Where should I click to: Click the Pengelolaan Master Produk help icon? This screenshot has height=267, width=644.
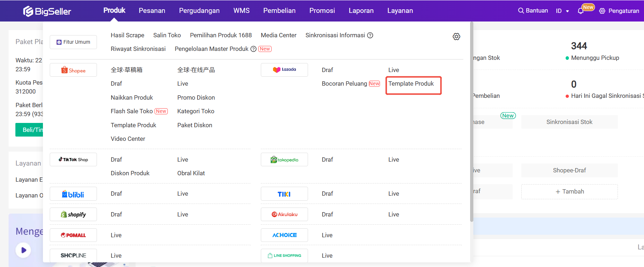tap(253, 49)
